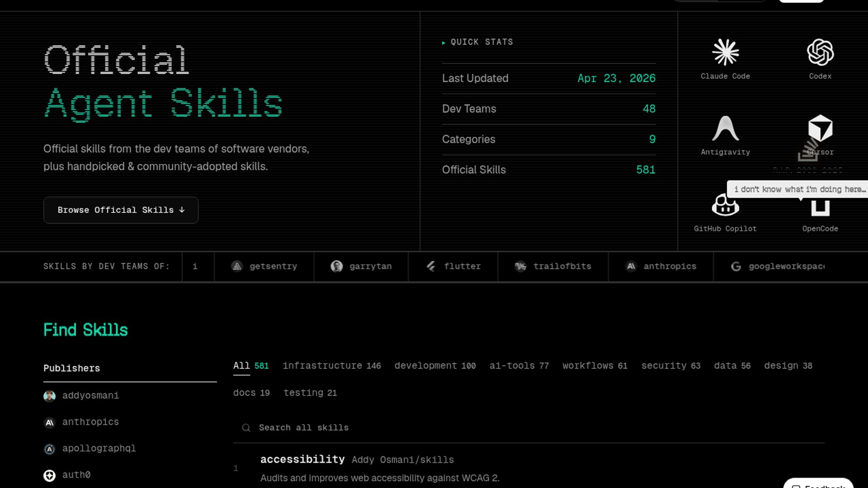Filter by testing category tab
Screen dimensions: 868x488
coord(310,393)
